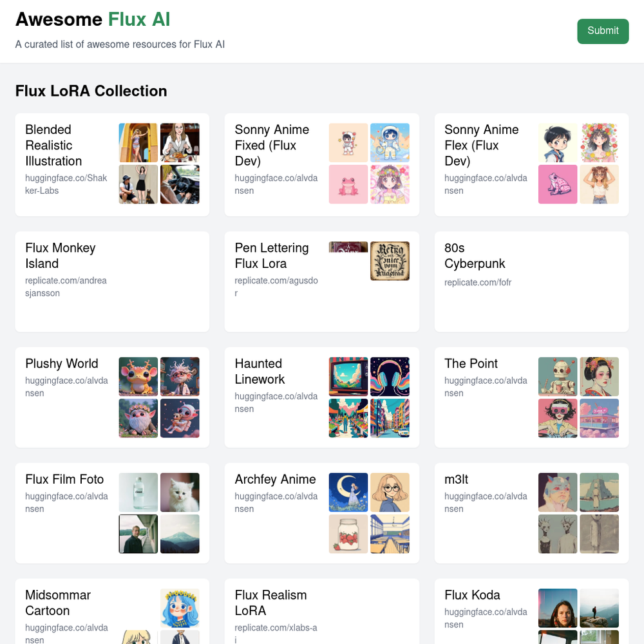This screenshot has width=644, height=644.
Task: Click the strawberry jar thumbnail in Archfey Anime
Action: 348,534
